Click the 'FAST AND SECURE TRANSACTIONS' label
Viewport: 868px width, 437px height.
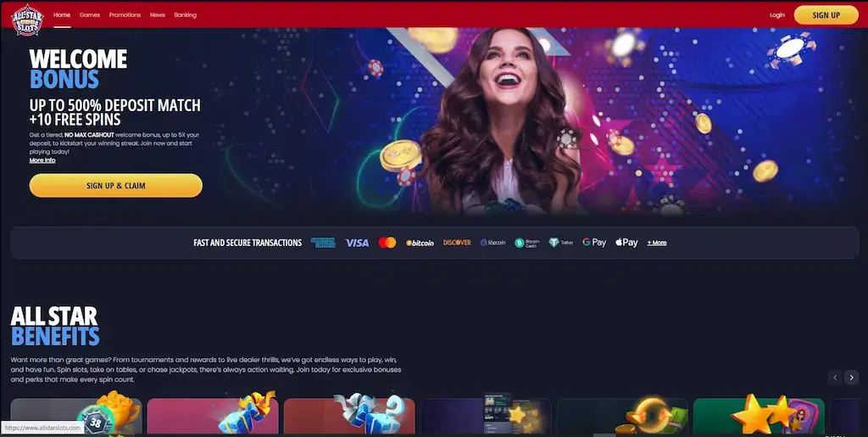click(x=248, y=243)
